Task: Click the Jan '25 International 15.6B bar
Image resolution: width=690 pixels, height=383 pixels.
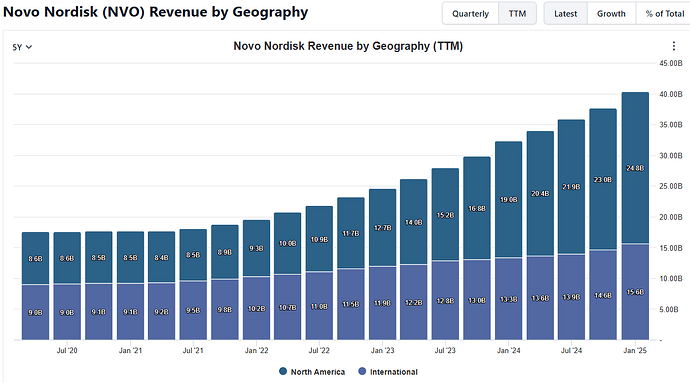Action: (x=635, y=292)
